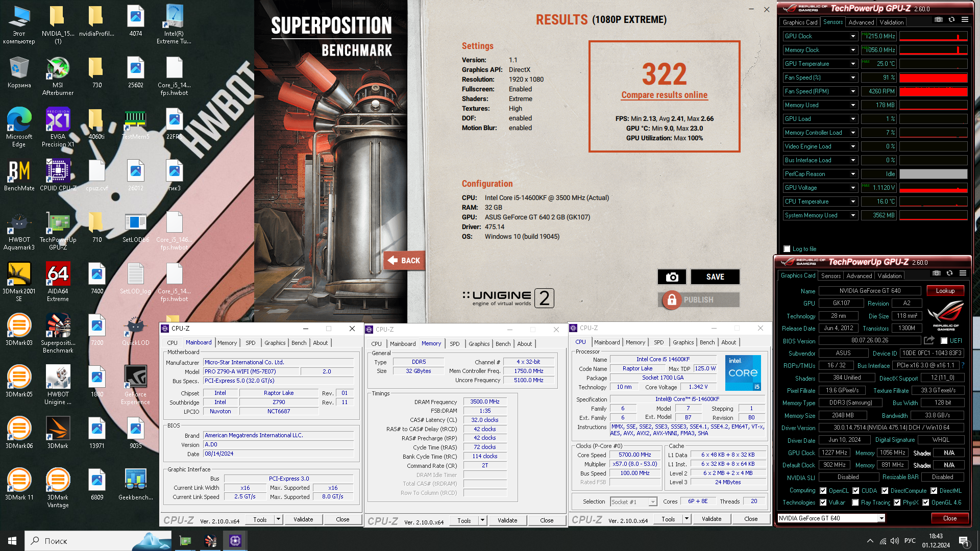Toggle CUDA checkbox
The width and height of the screenshot is (980, 551).
(x=855, y=491)
